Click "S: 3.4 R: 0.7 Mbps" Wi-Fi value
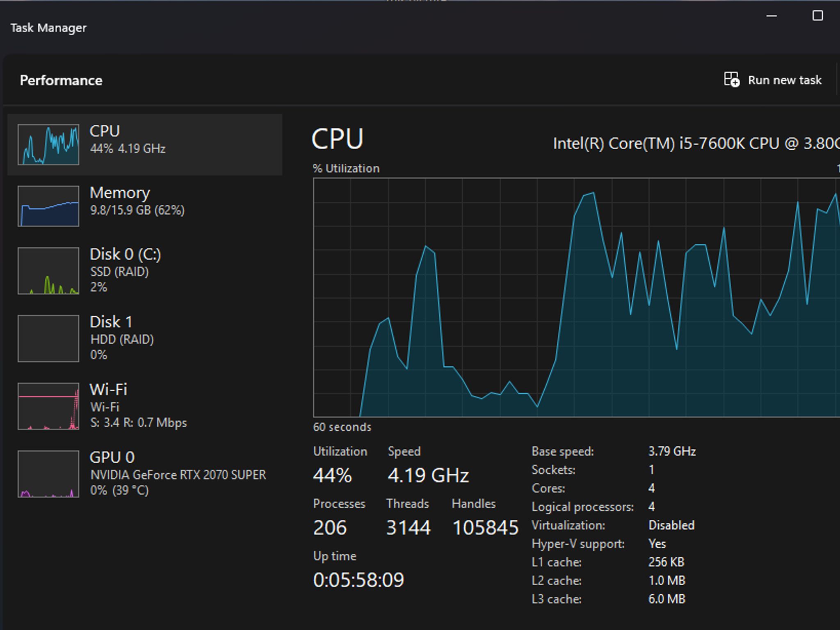This screenshot has width=840, height=630. point(138,422)
